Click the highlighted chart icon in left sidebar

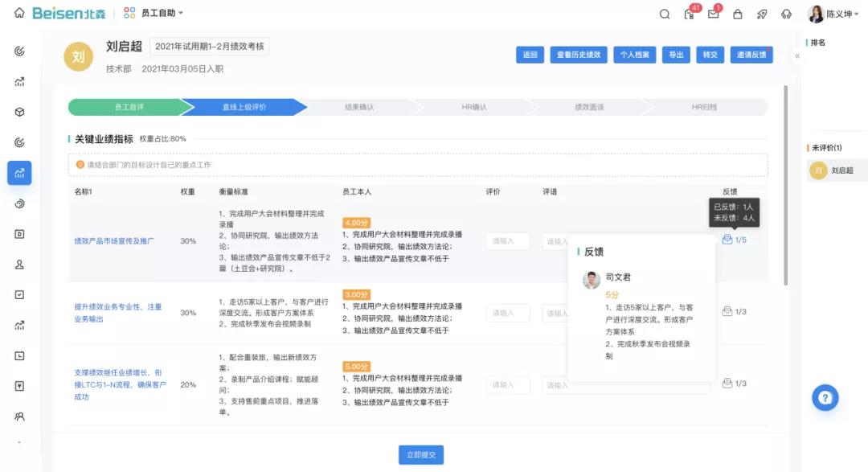pyautogui.click(x=19, y=172)
